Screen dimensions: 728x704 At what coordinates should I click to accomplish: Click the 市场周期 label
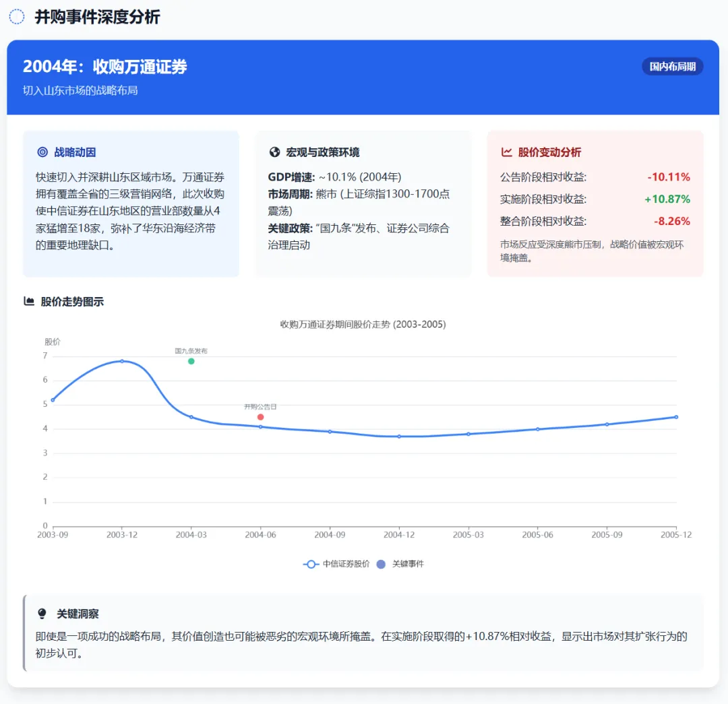pyautogui.click(x=290, y=194)
